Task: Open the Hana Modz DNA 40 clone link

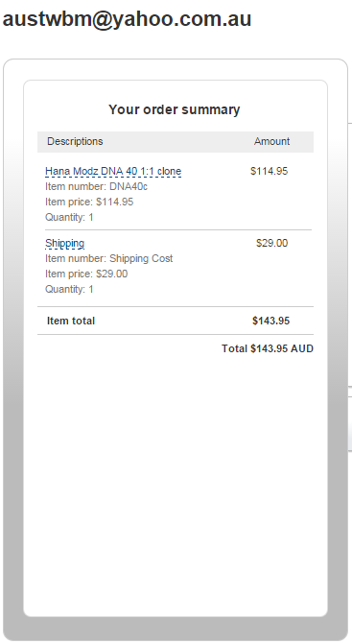Action: (113, 171)
